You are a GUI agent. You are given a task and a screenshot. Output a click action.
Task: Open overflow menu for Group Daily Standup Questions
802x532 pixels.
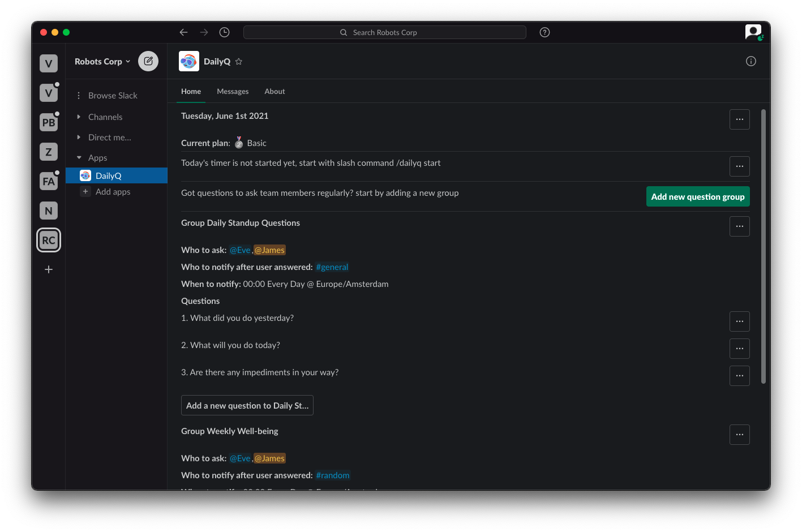click(740, 226)
